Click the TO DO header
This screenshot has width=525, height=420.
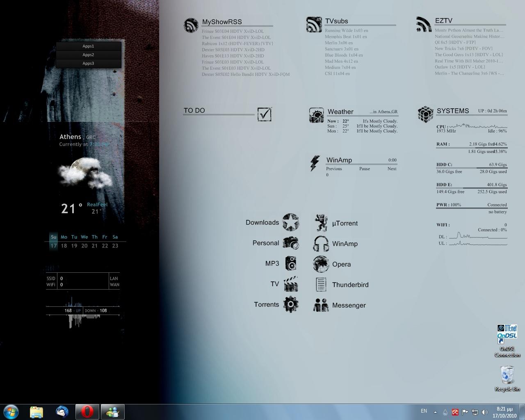pyautogui.click(x=194, y=110)
